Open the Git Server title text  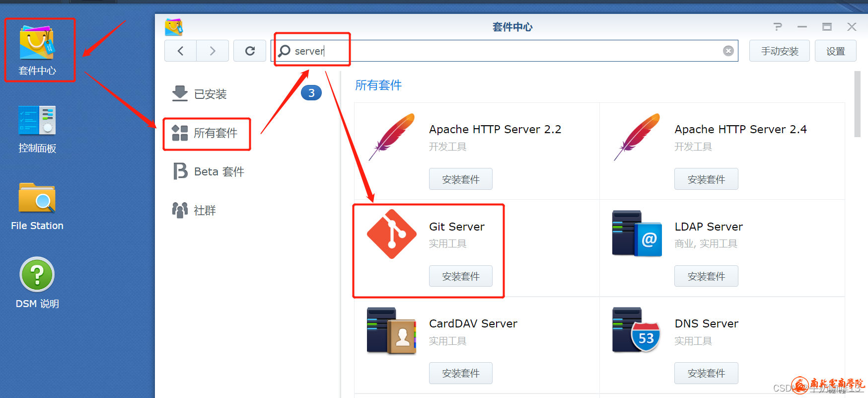pos(457,227)
